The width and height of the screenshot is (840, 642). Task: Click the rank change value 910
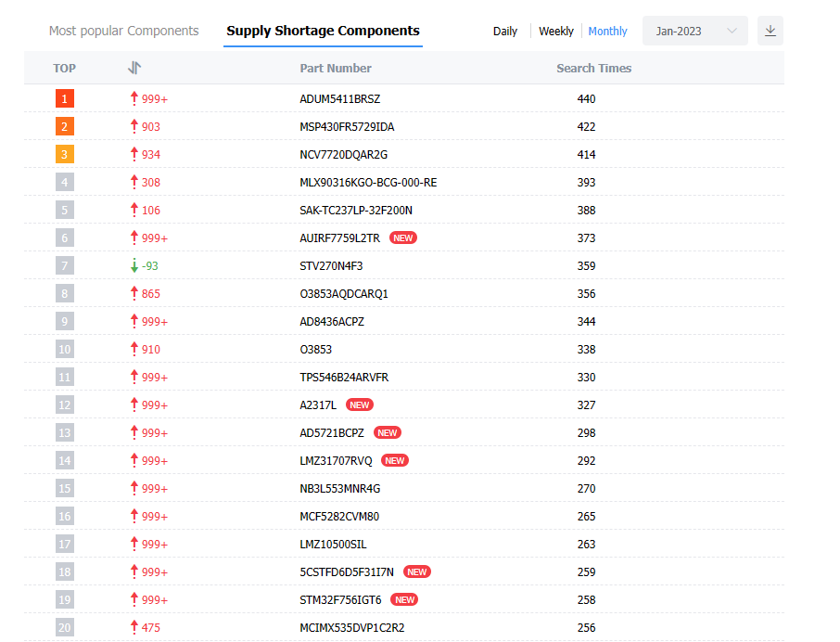click(151, 350)
